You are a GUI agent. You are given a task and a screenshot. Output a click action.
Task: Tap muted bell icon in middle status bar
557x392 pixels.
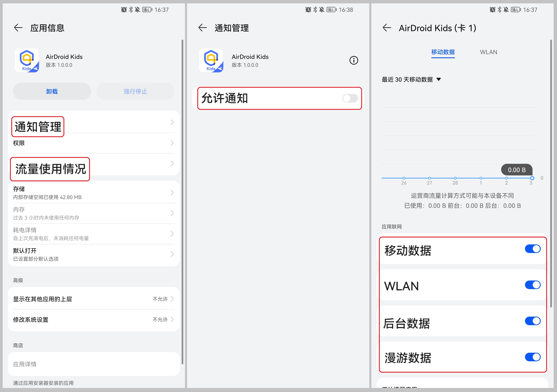tap(322, 10)
